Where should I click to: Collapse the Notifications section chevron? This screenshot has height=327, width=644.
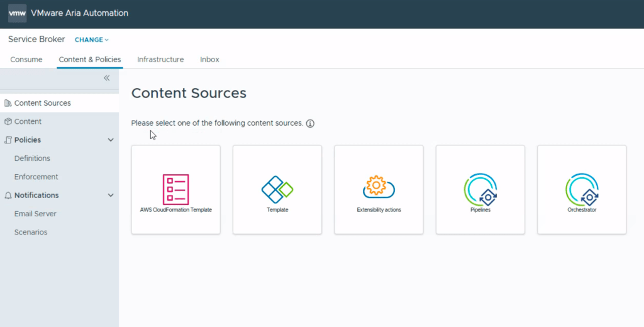(x=111, y=196)
